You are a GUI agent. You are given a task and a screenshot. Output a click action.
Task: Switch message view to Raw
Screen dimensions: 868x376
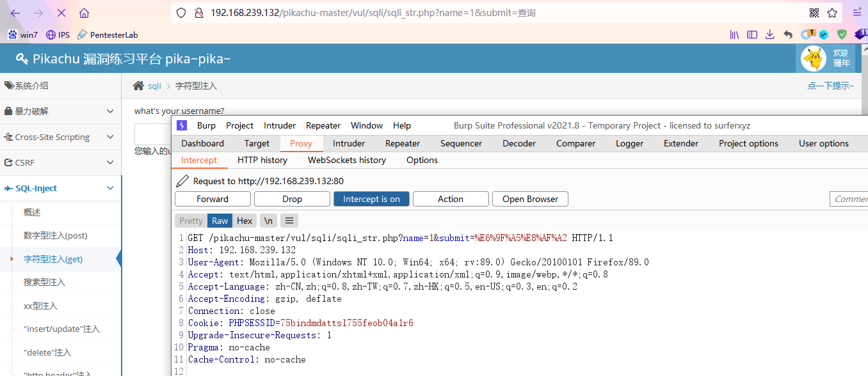tap(220, 221)
